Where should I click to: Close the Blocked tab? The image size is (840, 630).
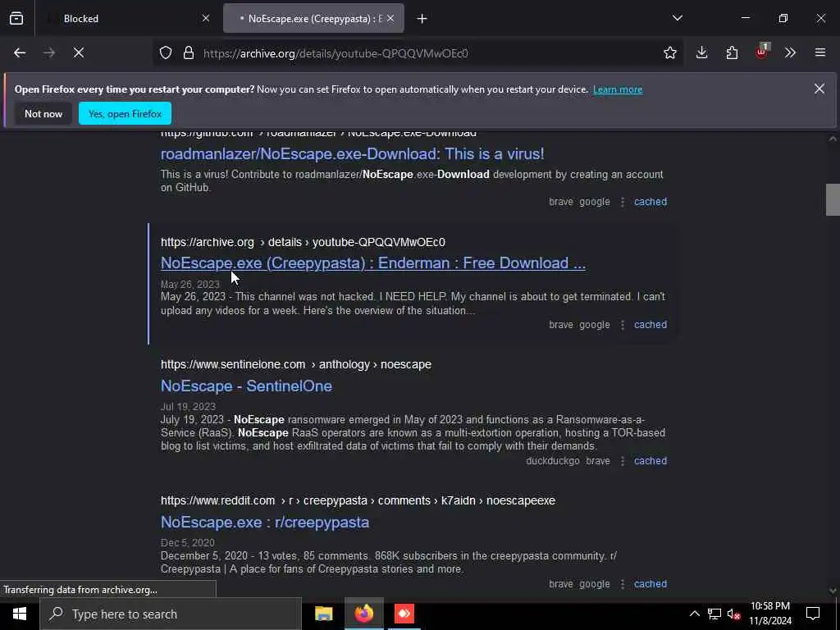pyautogui.click(x=206, y=19)
